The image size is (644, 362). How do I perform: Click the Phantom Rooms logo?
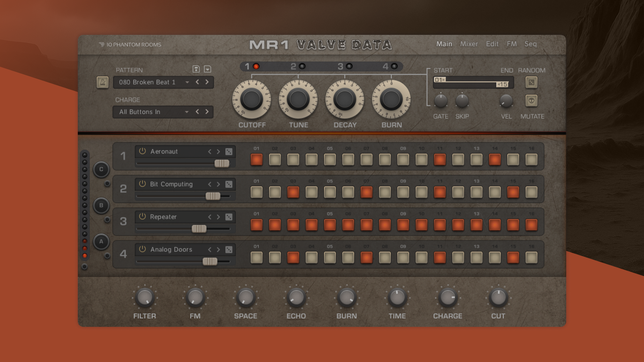(130, 45)
